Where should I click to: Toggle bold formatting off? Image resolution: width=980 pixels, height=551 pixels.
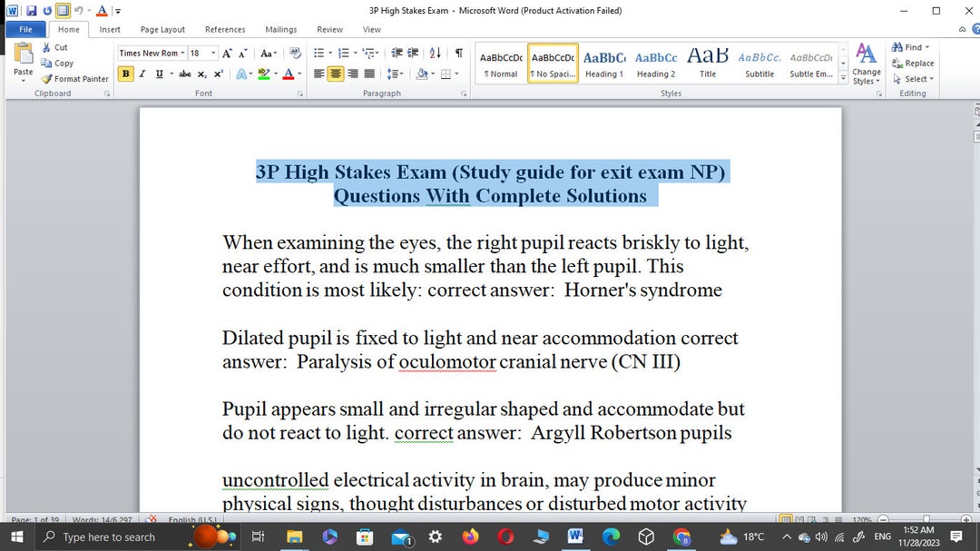tap(124, 74)
